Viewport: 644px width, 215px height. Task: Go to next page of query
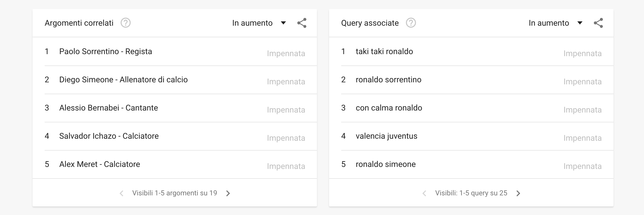tap(518, 193)
